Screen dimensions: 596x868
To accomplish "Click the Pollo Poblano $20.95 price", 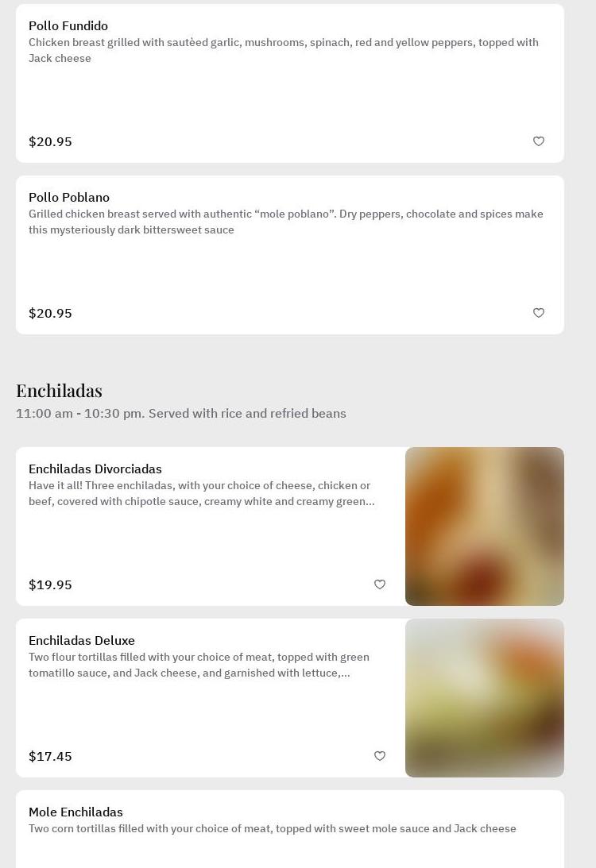I will point(50,314).
